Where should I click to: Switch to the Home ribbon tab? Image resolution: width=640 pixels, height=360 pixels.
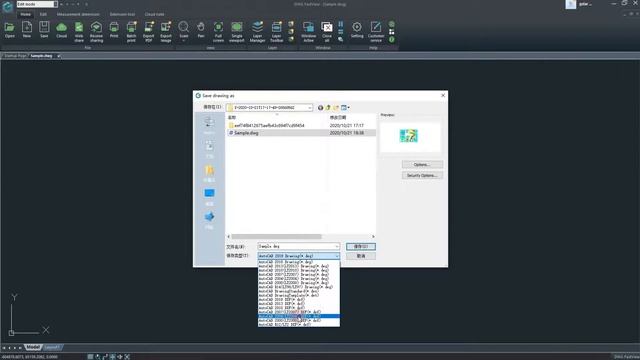click(25, 14)
